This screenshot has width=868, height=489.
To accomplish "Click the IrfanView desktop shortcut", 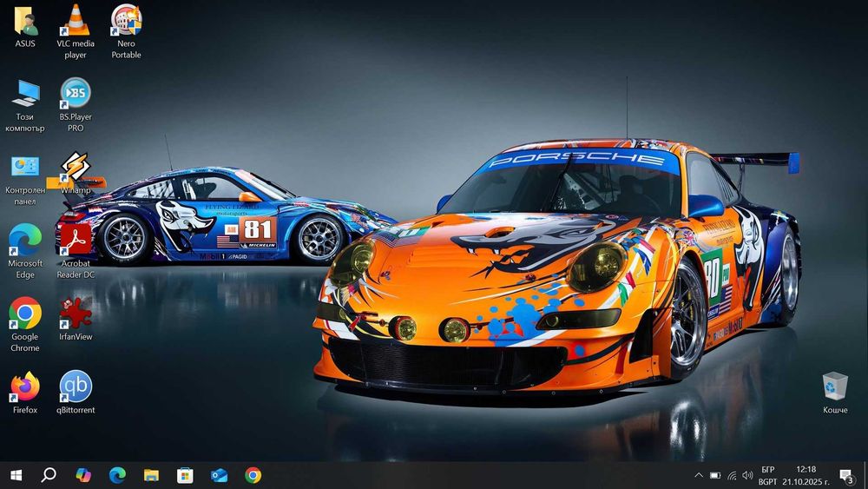I will 76,313.
